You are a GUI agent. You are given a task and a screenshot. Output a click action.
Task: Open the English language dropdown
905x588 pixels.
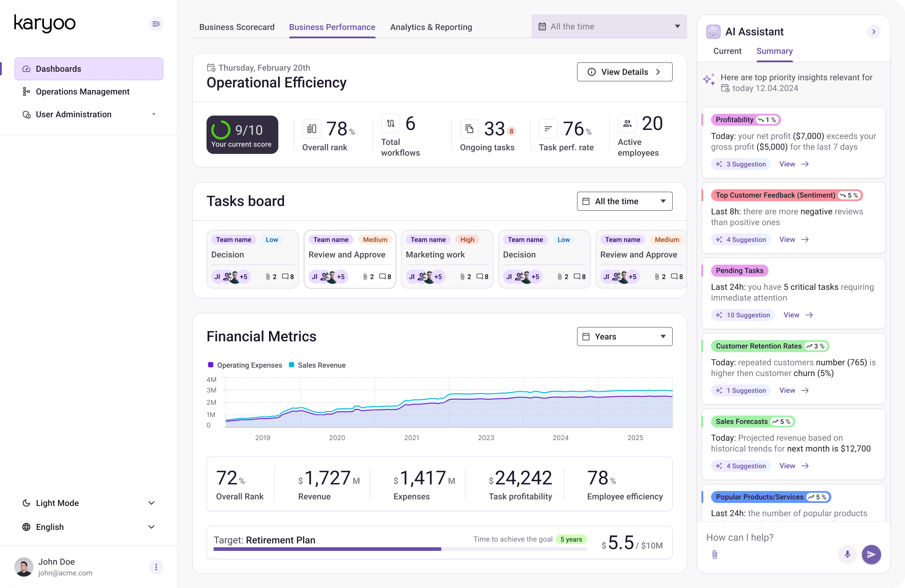(151, 527)
